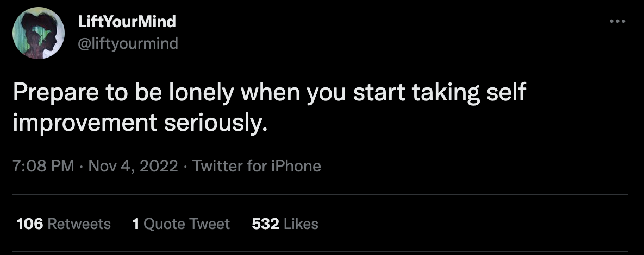
Task: Click the Quote Tweet label
Action: (187, 224)
